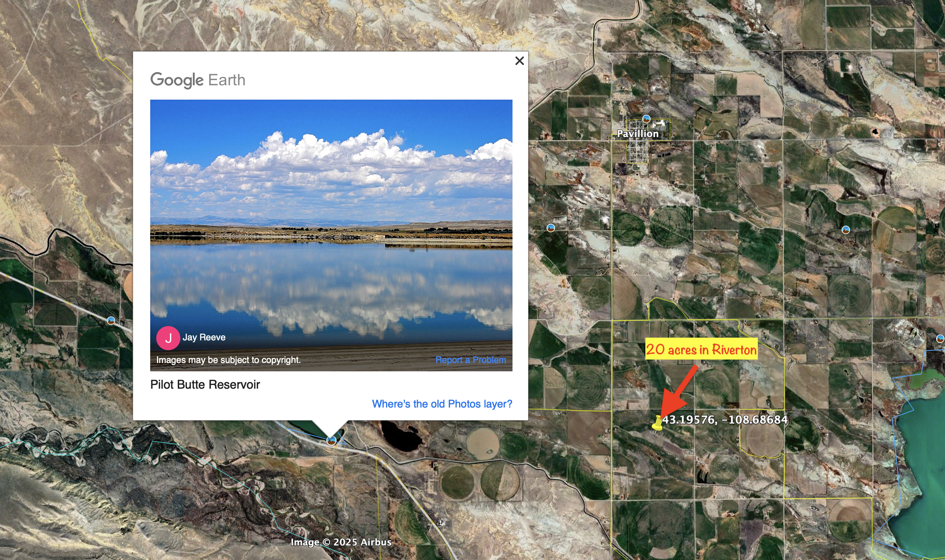Open photo marker on highway left of popup
This screenshot has height=560, width=945.
pos(111,321)
